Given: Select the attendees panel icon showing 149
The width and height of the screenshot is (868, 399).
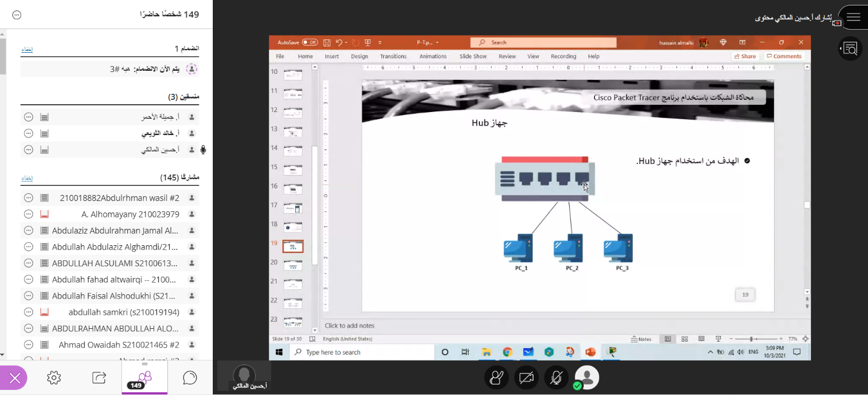Looking at the screenshot, I should click(144, 378).
